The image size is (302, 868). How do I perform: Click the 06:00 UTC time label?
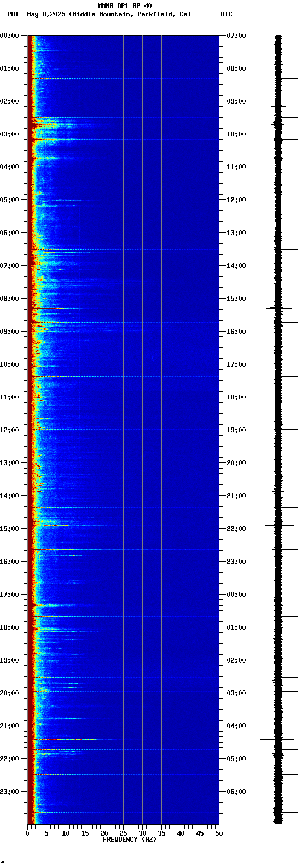click(236, 792)
